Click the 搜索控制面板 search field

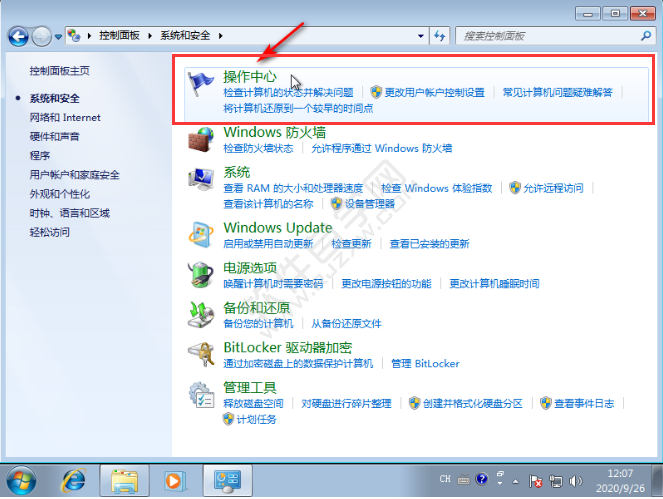[x=555, y=36]
